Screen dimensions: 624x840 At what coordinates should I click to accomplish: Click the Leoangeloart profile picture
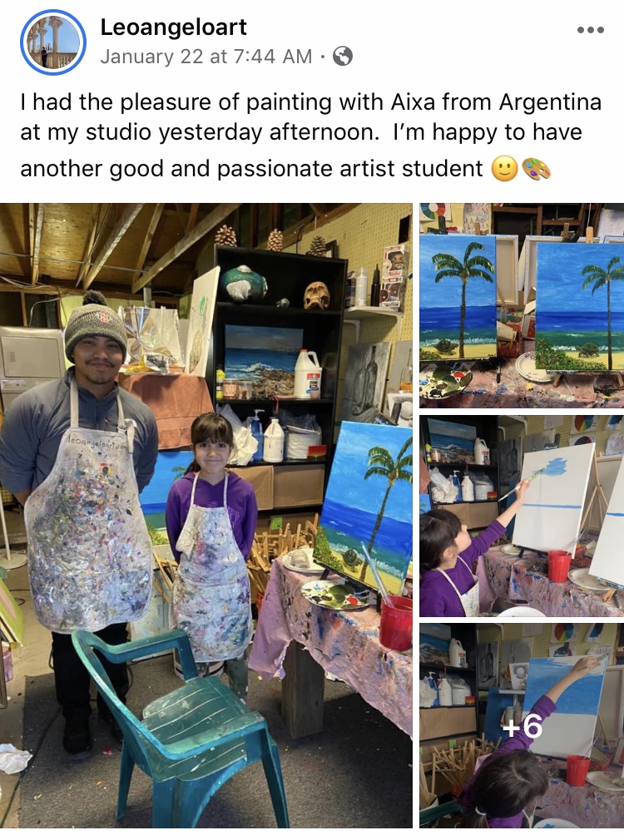click(53, 42)
